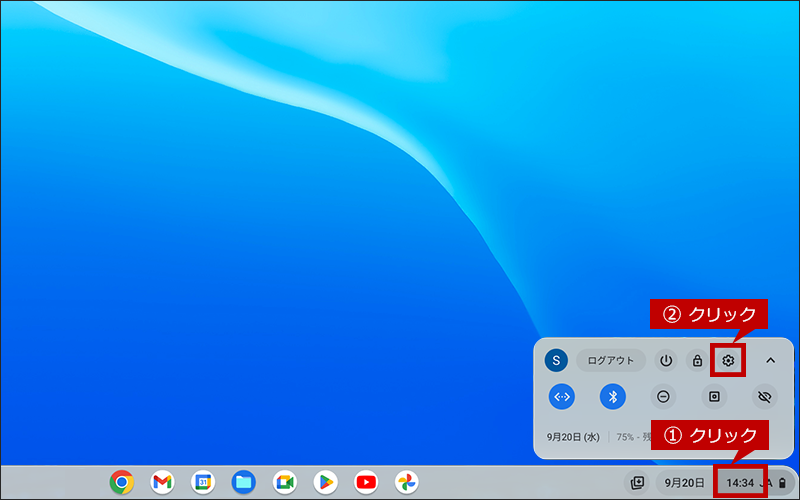Open the Settings gear in quick settings
Screen dimensions: 800x500
pos(728,361)
